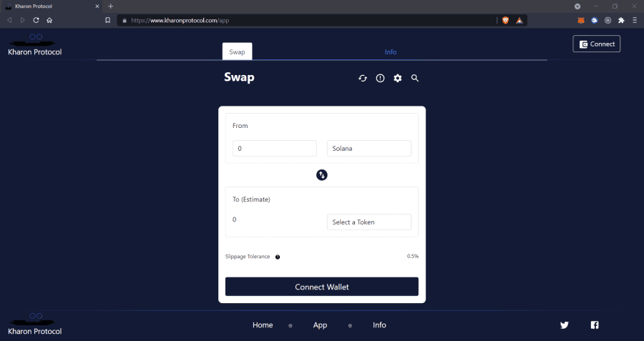Click the To (Estimate) amount 0
The width and height of the screenshot is (644, 341).
pos(235,219)
